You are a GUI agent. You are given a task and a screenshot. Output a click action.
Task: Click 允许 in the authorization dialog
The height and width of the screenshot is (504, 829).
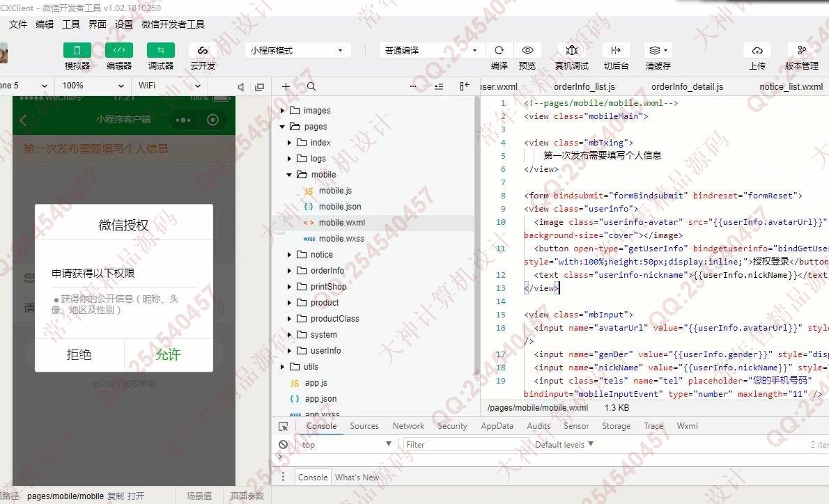pos(168,354)
